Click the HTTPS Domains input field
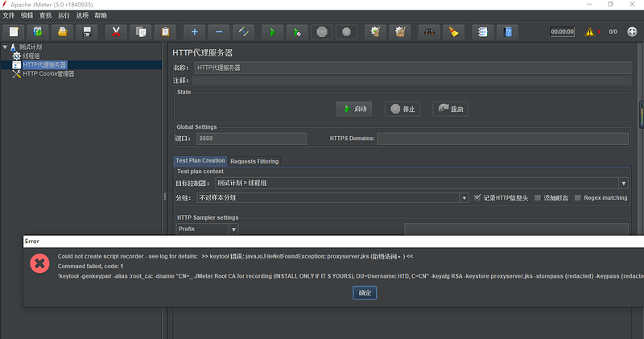The height and width of the screenshot is (339, 644). [x=502, y=138]
